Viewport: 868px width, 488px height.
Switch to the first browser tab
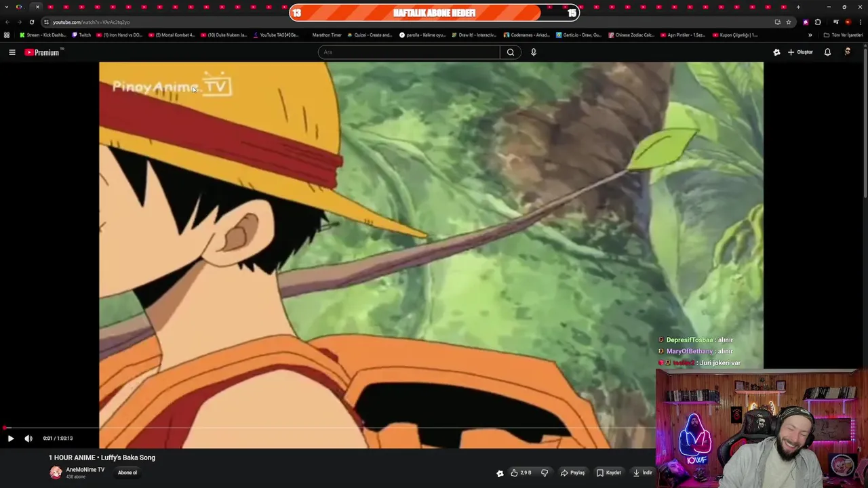click(19, 7)
